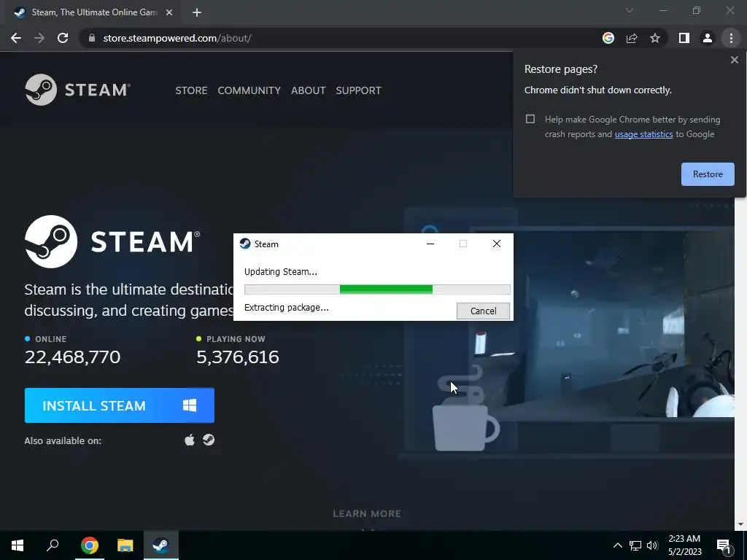Click Steam icon in updater title bar
The image size is (747, 560).
pos(245,244)
